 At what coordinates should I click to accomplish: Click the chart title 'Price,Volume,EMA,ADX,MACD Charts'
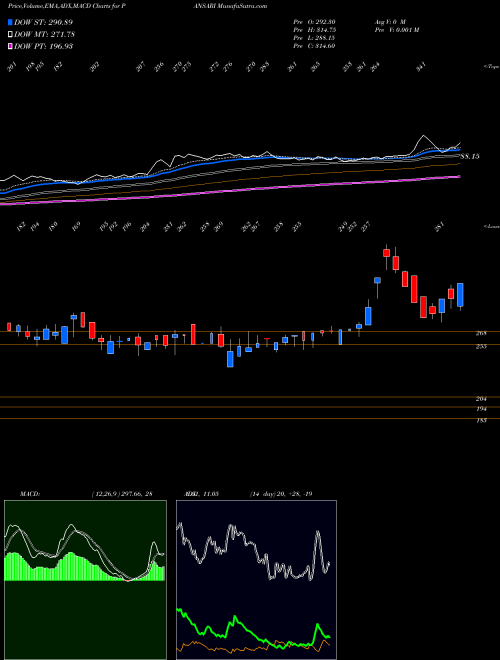(61, 6)
